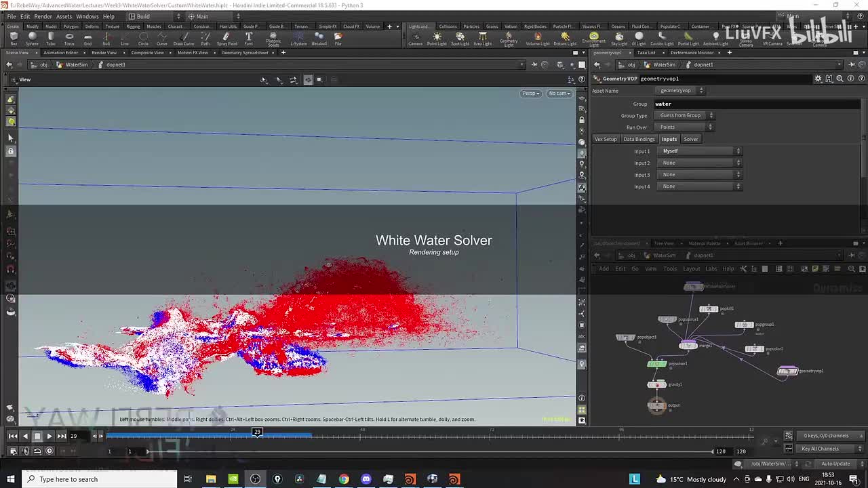This screenshot has width=868, height=488.
Task: Open the Persp viewport menu
Action: 530,93
